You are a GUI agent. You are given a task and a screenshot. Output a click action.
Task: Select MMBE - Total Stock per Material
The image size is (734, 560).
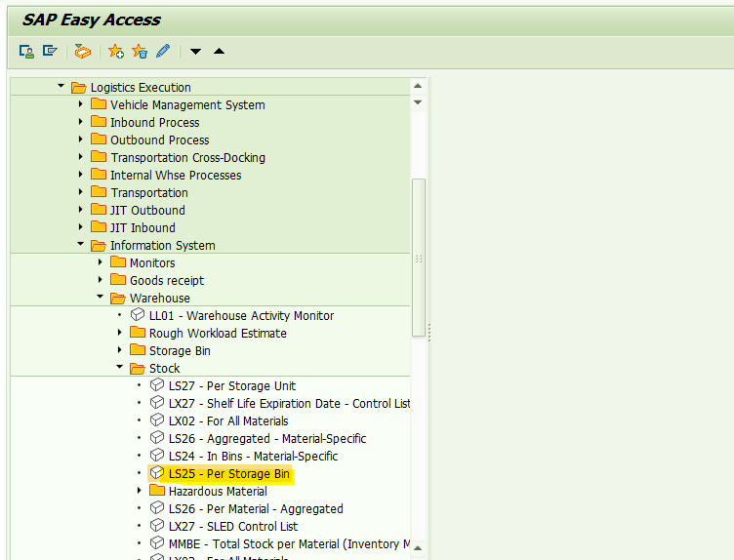pos(289,544)
